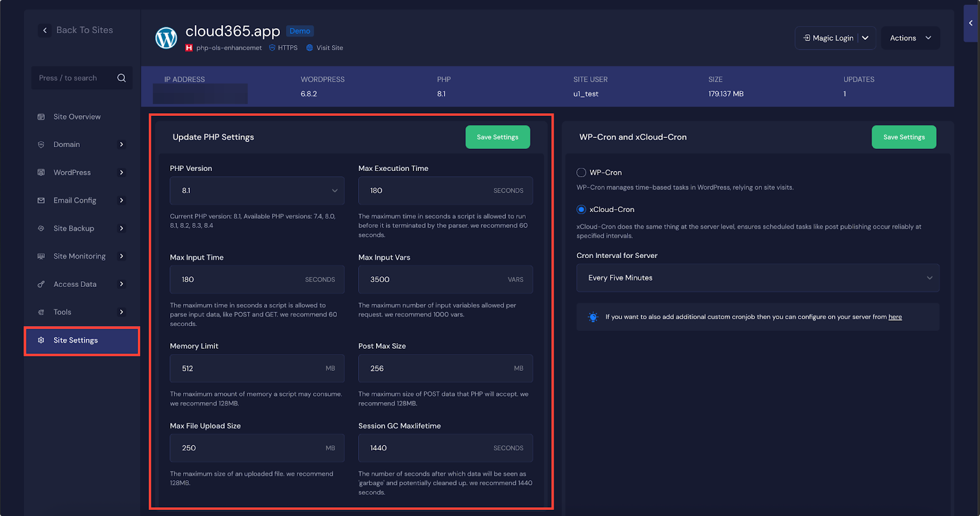The height and width of the screenshot is (516, 980).
Task: Click the Site Overview sidebar icon
Action: (x=41, y=117)
